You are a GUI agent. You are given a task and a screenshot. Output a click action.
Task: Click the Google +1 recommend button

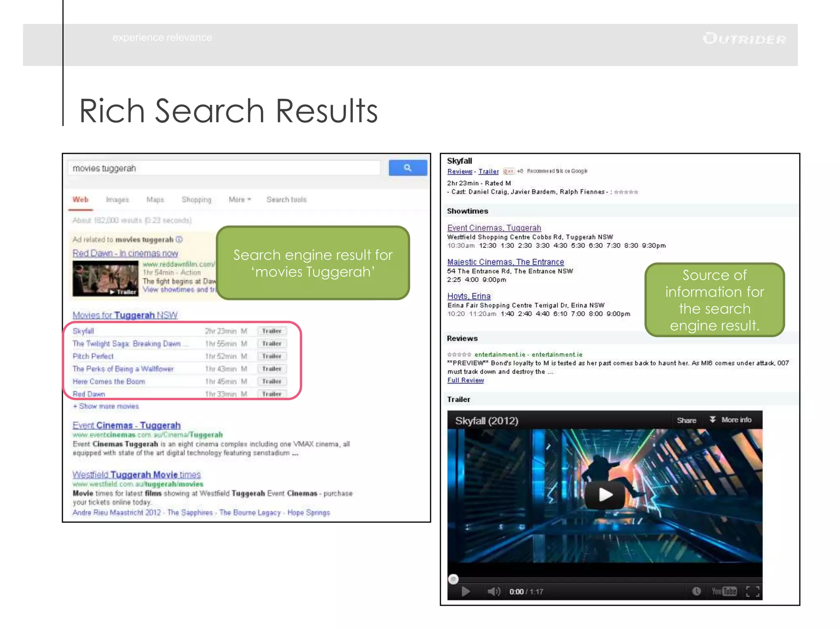[x=509, y=171]
